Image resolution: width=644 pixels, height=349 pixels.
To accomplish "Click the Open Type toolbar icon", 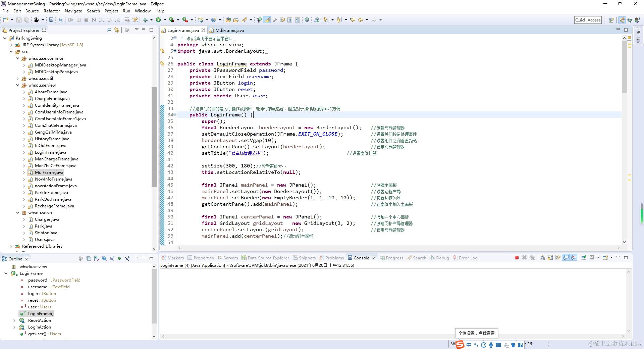I will (x=228, y=20).
